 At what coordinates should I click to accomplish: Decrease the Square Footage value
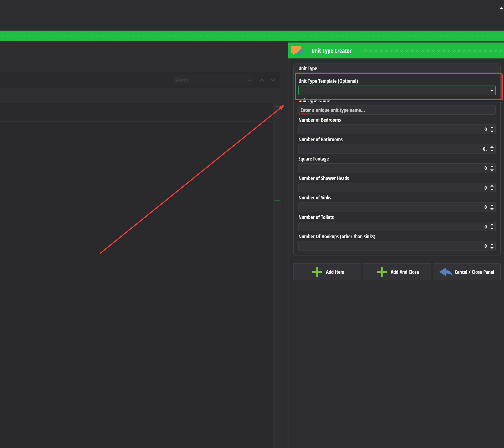click(x=492, y=170)
